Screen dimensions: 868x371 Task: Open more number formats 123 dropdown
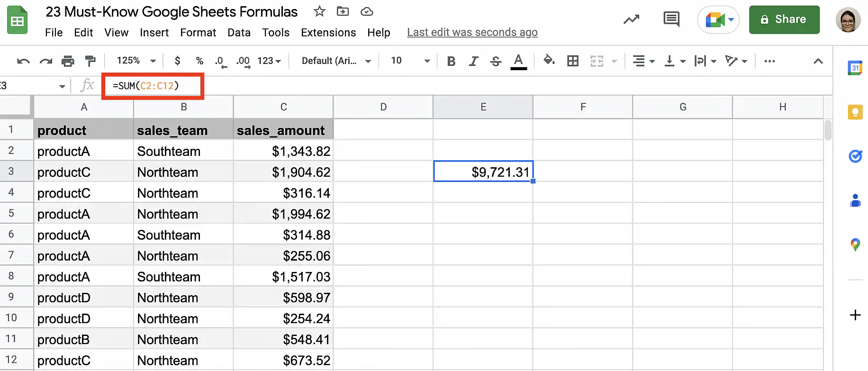click(269, 61)
